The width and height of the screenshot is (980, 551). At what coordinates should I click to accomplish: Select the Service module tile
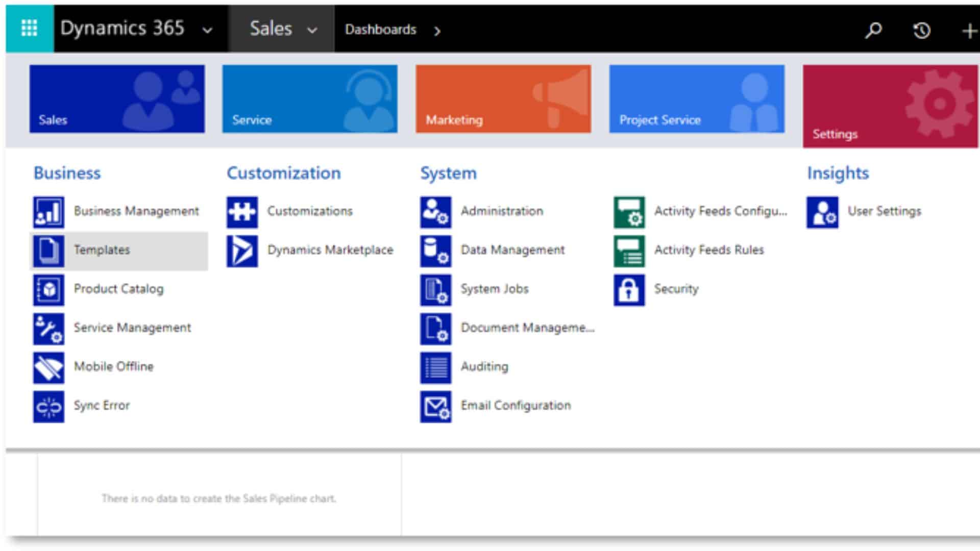coord(310,98)
